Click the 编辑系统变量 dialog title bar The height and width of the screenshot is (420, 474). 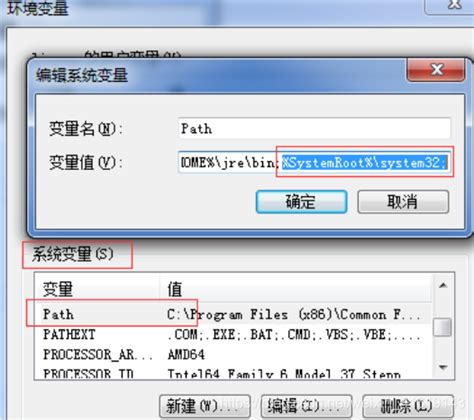click(x=217, y=75)
